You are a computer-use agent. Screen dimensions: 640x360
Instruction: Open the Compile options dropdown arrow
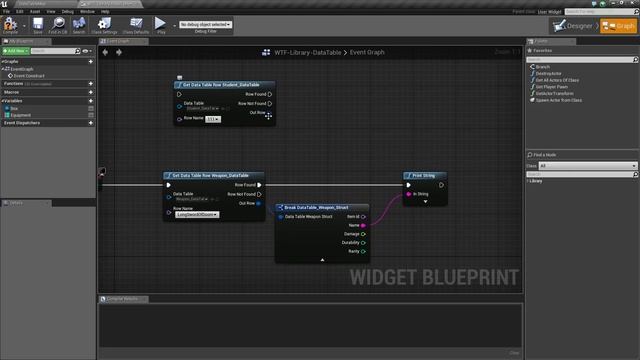24,25
